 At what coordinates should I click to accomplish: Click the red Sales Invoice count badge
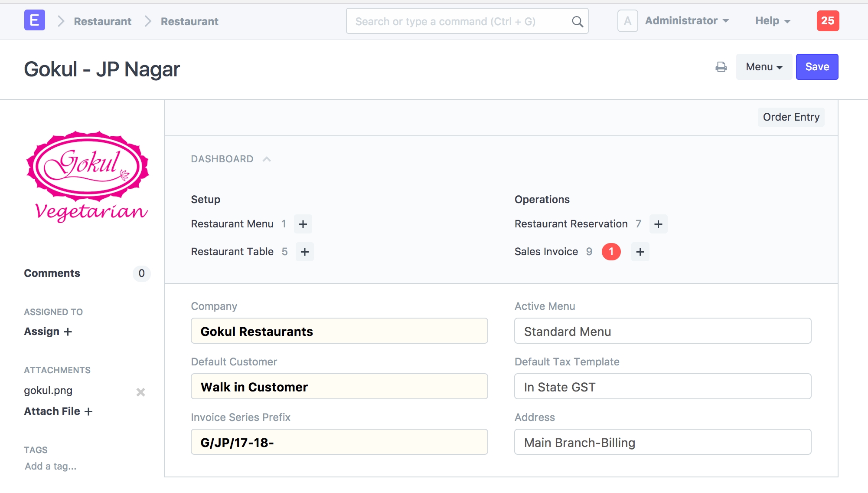tap(611, 252)
